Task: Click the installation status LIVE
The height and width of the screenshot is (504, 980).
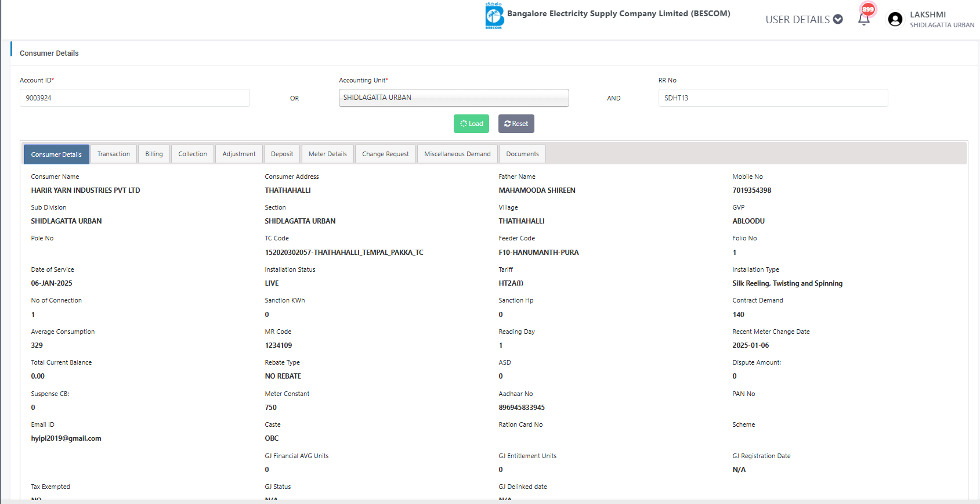Action: point(272,283)
